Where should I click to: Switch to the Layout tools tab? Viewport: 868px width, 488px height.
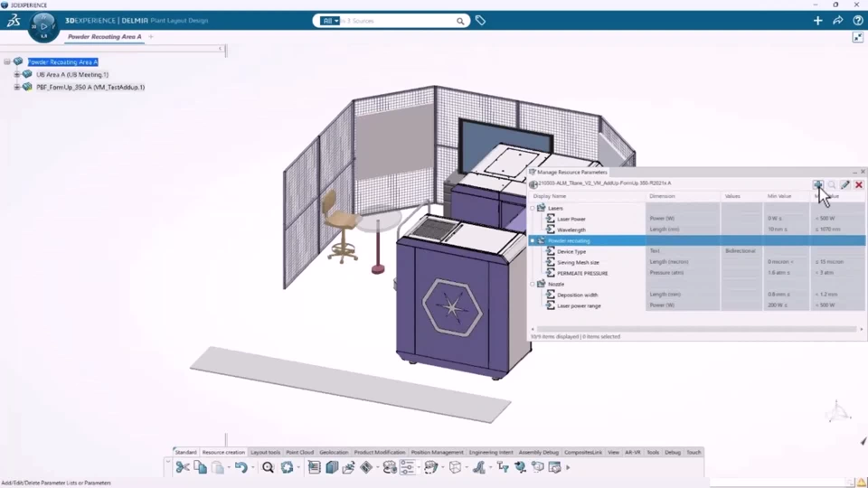(x=265, y=452)
